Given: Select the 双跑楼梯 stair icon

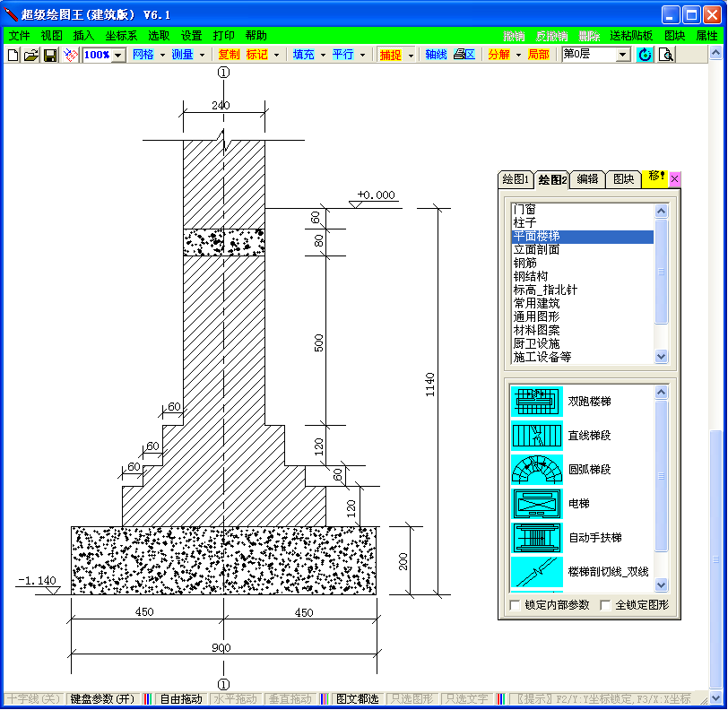Looking at the screenshot, I should 536,401.
